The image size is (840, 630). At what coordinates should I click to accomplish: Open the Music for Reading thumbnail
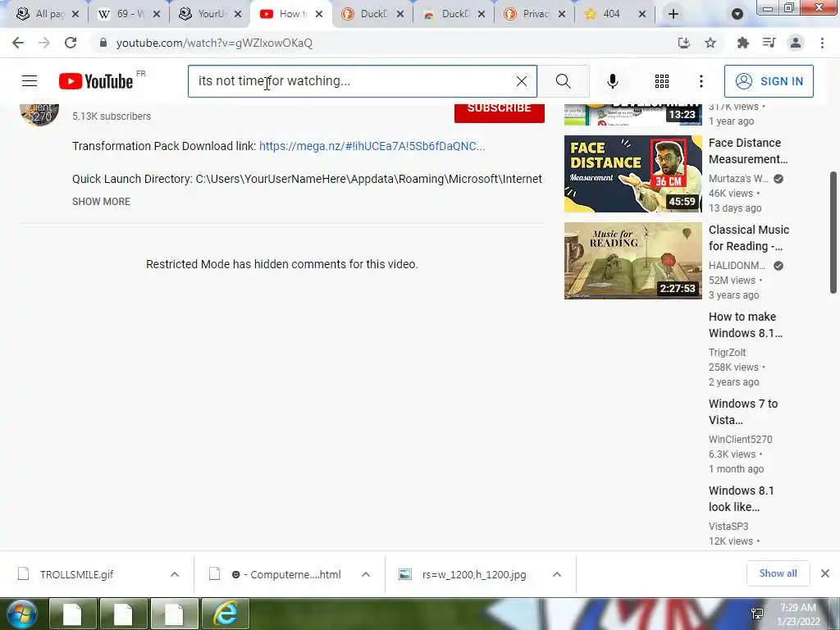(x=632, y=260)
